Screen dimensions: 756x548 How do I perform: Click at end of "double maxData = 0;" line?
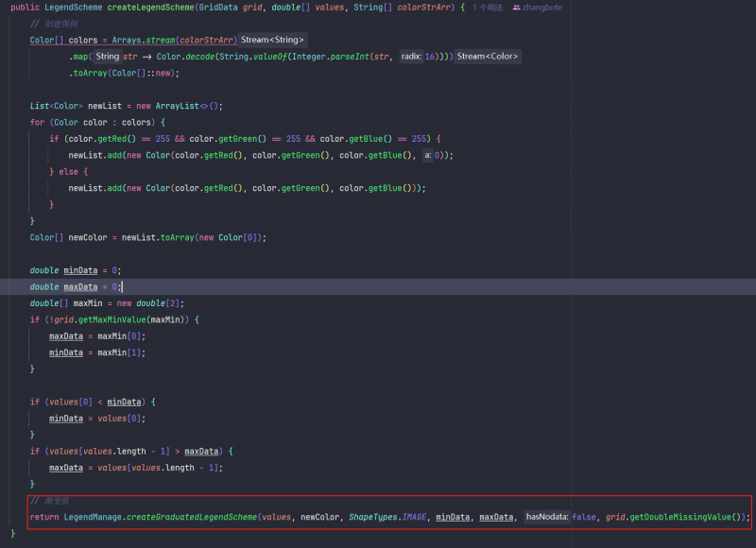tap(123, 286)
